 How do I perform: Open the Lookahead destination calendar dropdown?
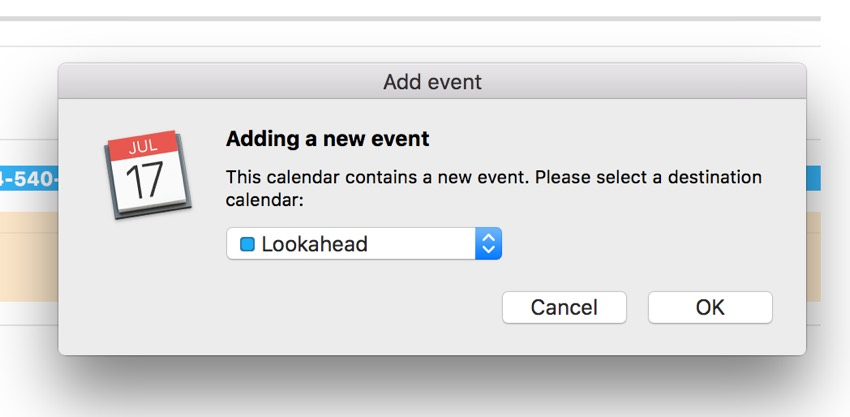(x=364, y=244)
